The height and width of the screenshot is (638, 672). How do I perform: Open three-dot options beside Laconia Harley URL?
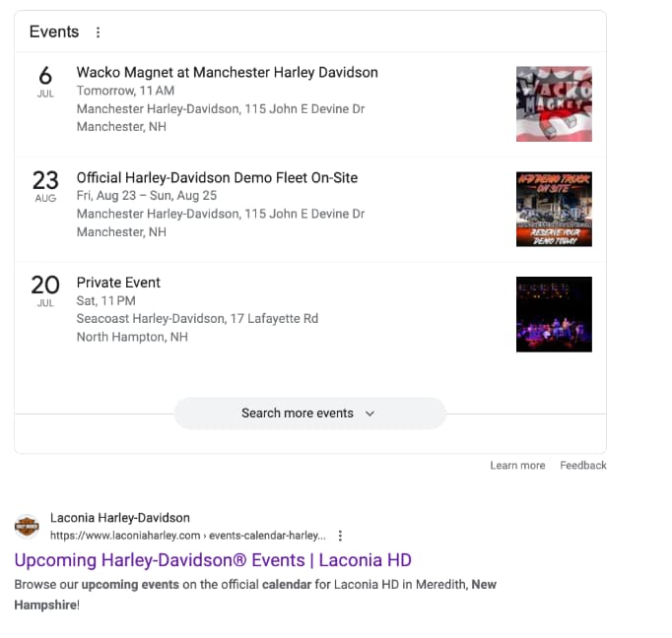(x=340, y=536)
